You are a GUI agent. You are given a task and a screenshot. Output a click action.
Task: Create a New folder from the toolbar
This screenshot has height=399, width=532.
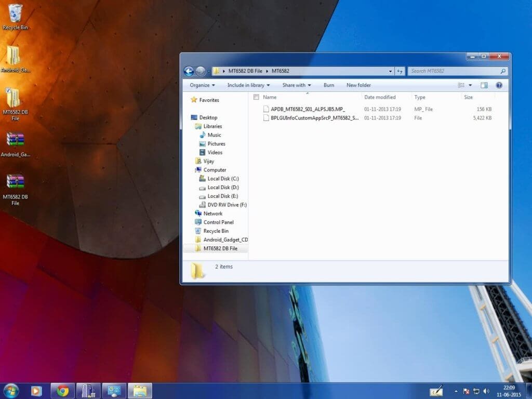(x=358, y=85)
